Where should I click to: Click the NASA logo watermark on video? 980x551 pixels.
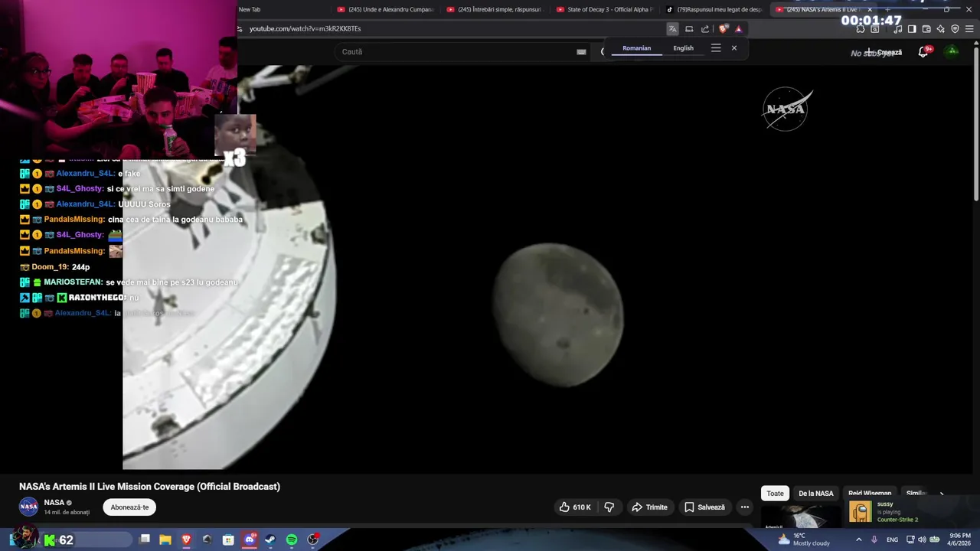(x=787, y=109)
